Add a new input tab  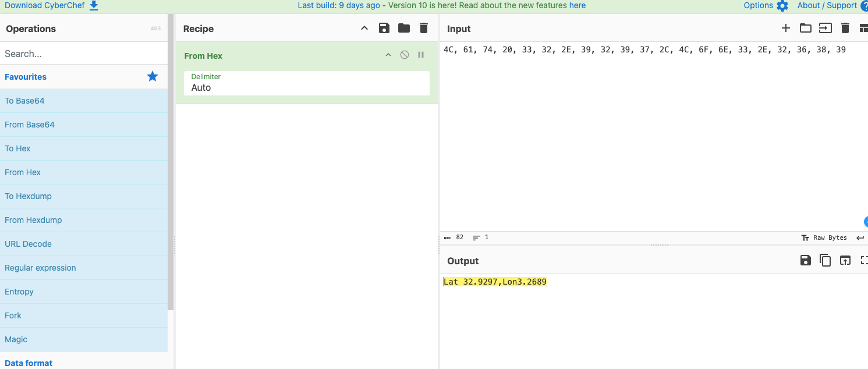785,28
